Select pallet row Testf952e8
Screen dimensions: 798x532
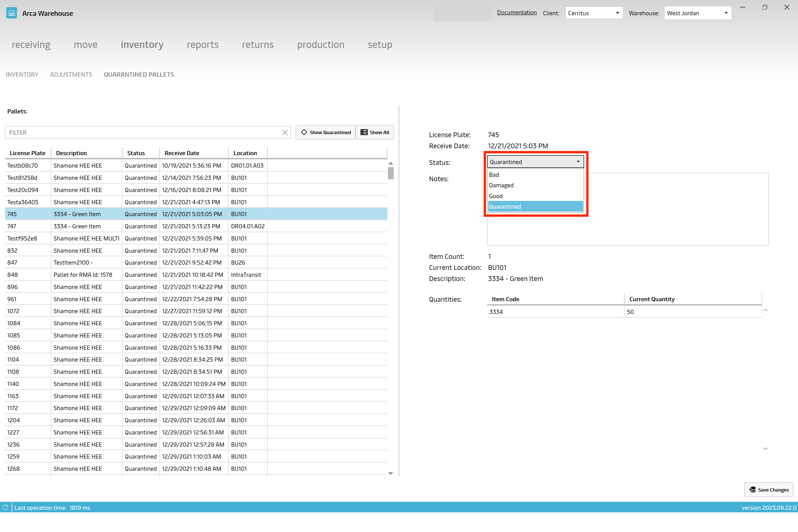196,239
